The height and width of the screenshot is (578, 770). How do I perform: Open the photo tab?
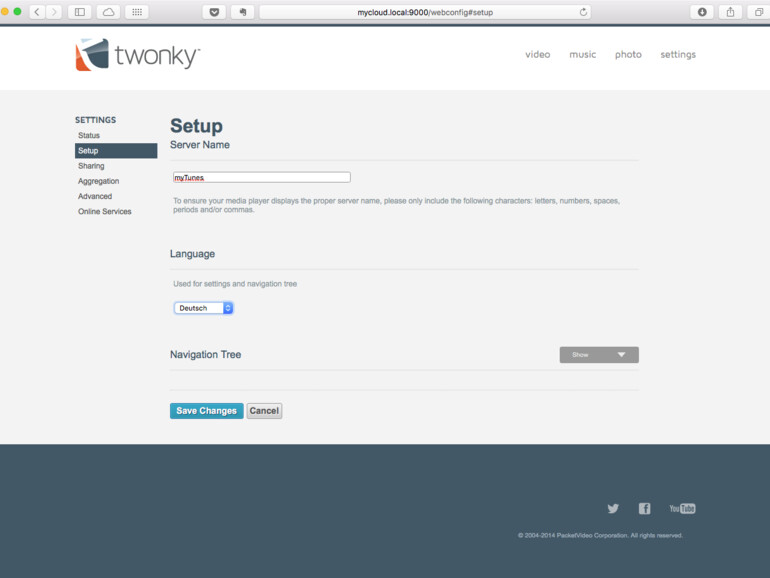pos(628,55)
